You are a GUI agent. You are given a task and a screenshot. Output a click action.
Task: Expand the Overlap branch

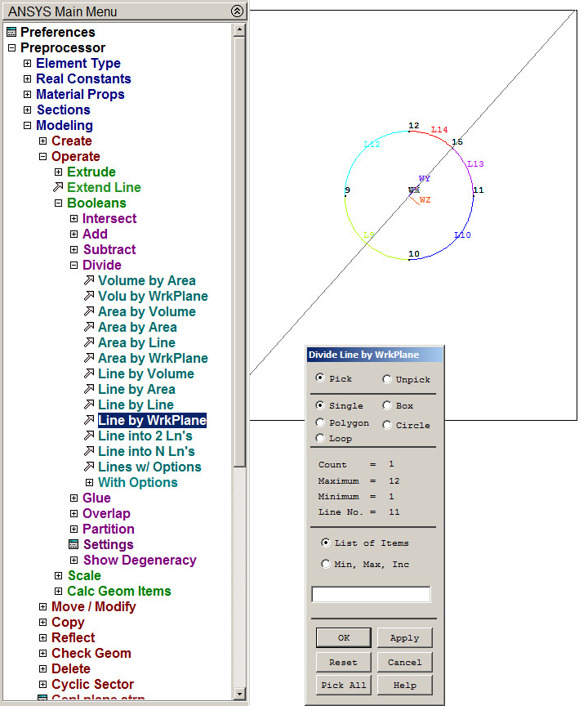73,513
